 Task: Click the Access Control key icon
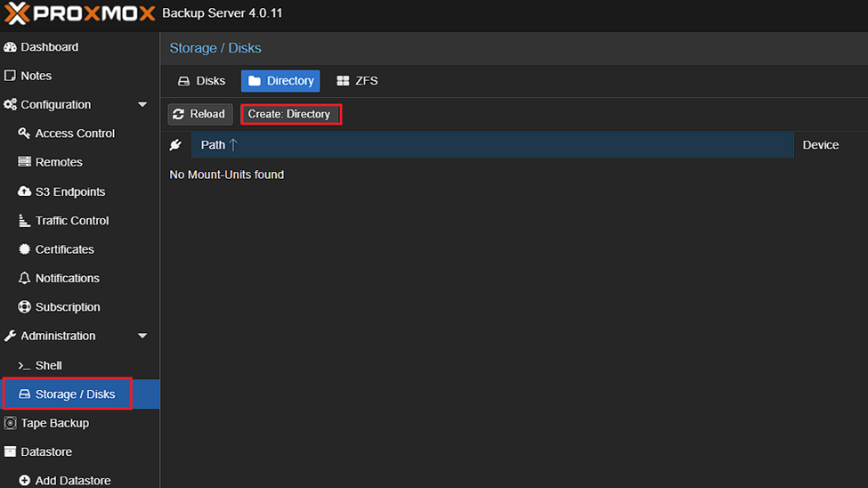coord(25,134)
